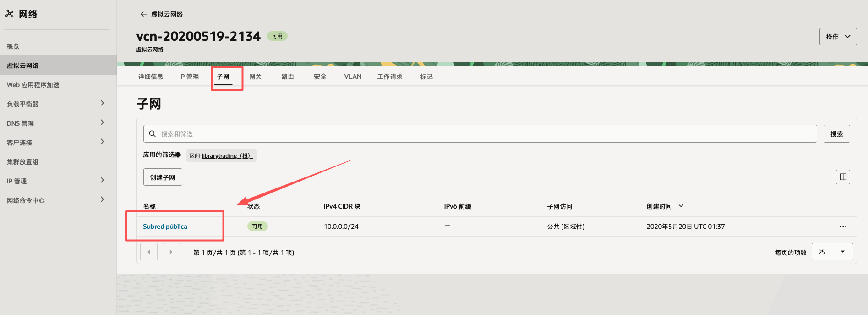Switch to the 安全 tab
868x315 pixels.
point(320,77)
